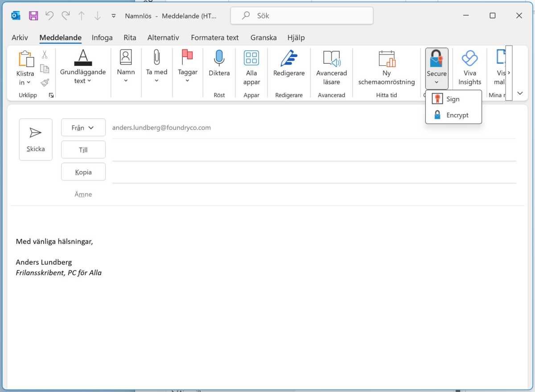Start dictation with the Diktera microphone
This screenshot has height=392, width=535.
click(219, 64)
